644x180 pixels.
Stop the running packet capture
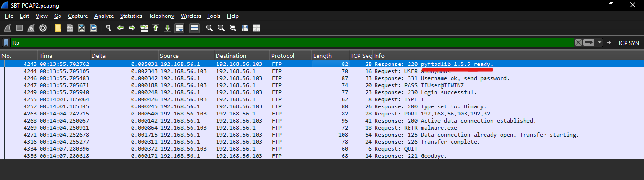click(x=20, y=28)
